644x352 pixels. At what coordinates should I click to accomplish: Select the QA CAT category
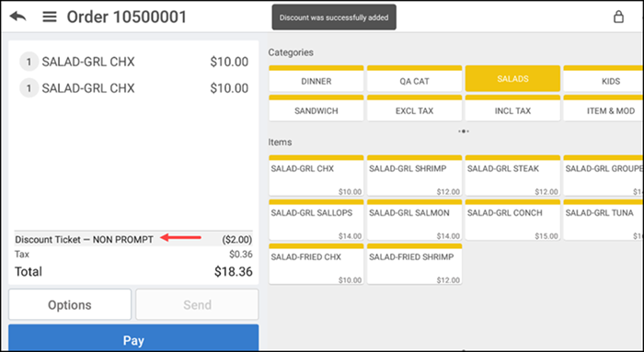414,78
